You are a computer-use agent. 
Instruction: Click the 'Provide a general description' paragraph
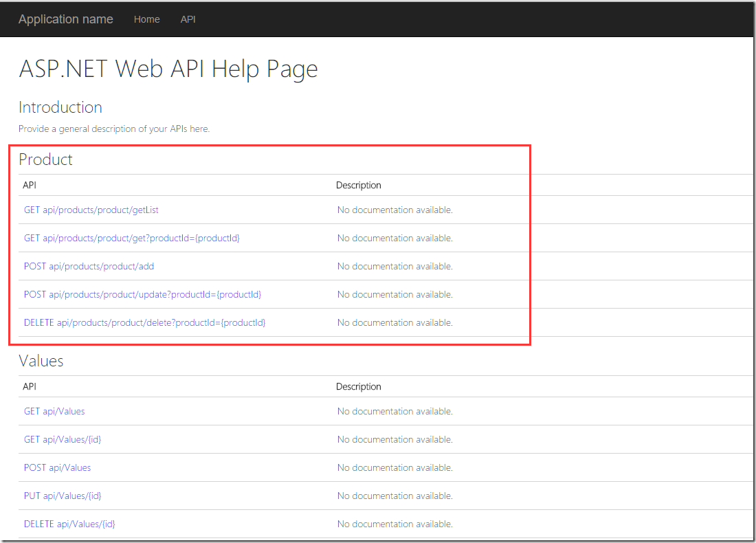pyautogui.click(x=114, y=129)
